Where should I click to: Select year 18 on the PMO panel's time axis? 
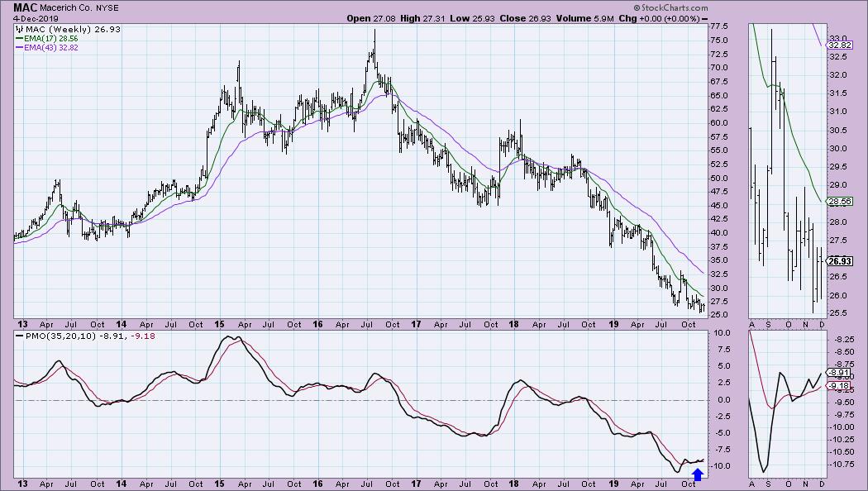pyautogui.click(x=514, y=484)
